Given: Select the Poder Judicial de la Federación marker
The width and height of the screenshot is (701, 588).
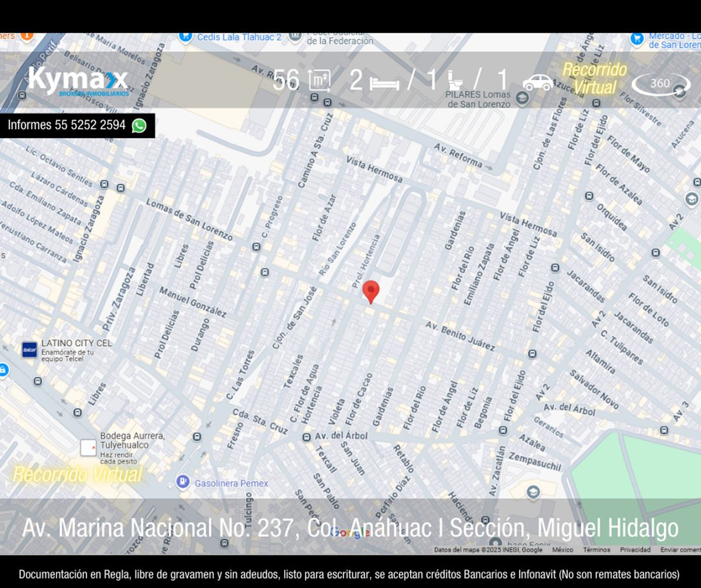Looking at the screenshot, I should tap(295, 37).
